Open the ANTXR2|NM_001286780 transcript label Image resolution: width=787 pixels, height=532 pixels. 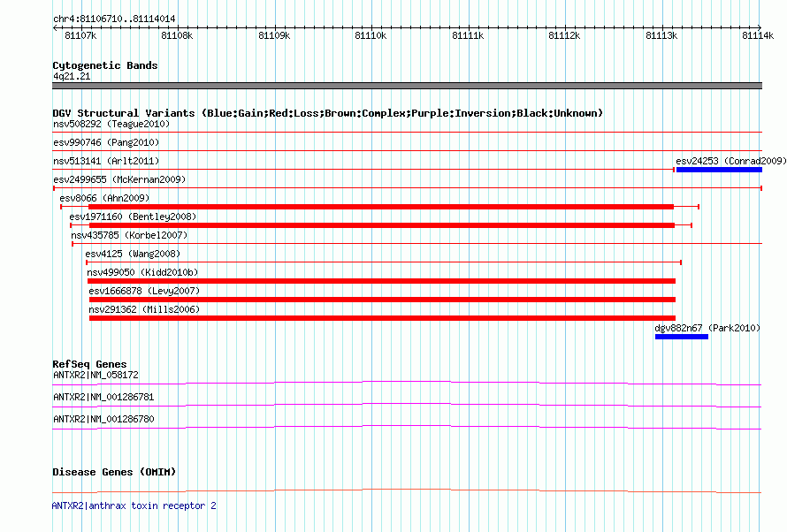103,419
